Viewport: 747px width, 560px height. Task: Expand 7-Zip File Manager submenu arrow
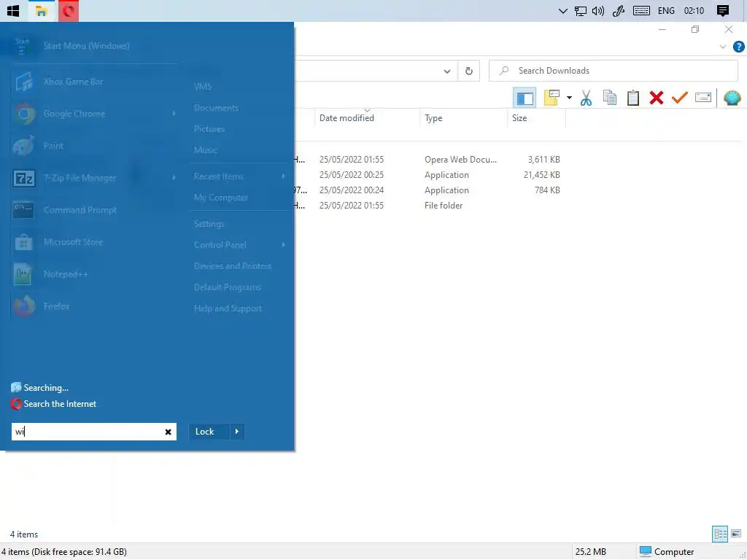[x=174, y=178]
